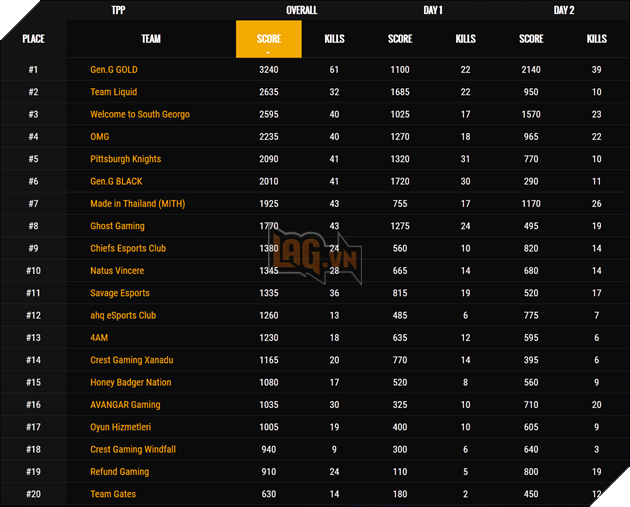The height and width of the screenshot is (507, 630).
Task: Click overall score 2635 for Team Liquid
Action: (x=268, y=92)
